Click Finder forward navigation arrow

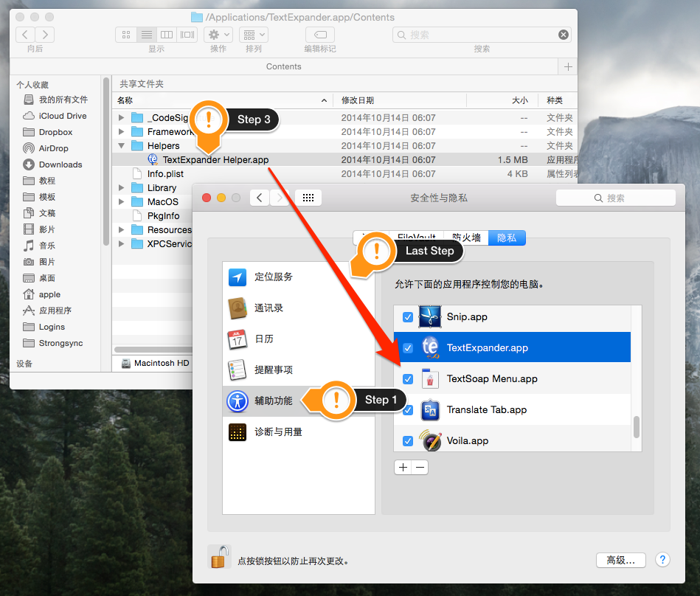coord(45,35)
